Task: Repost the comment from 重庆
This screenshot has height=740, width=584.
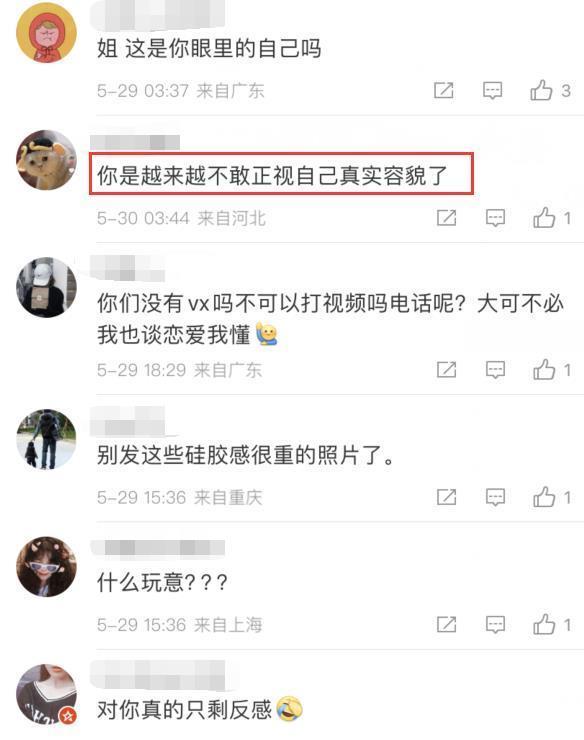Action: (447, 497)
